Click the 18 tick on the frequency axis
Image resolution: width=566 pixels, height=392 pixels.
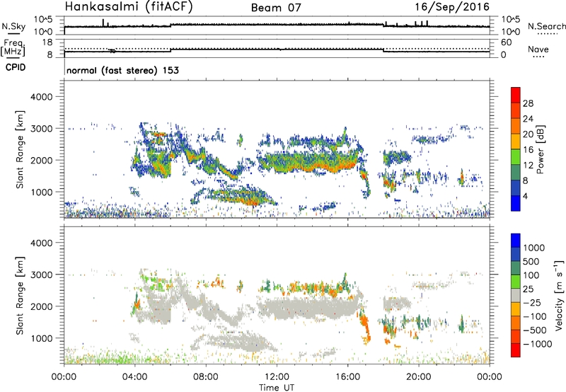pos(47,42)
